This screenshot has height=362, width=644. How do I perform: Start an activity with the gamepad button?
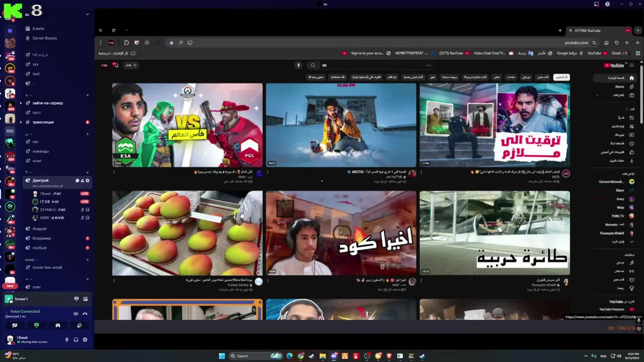(x=58, y=325)
